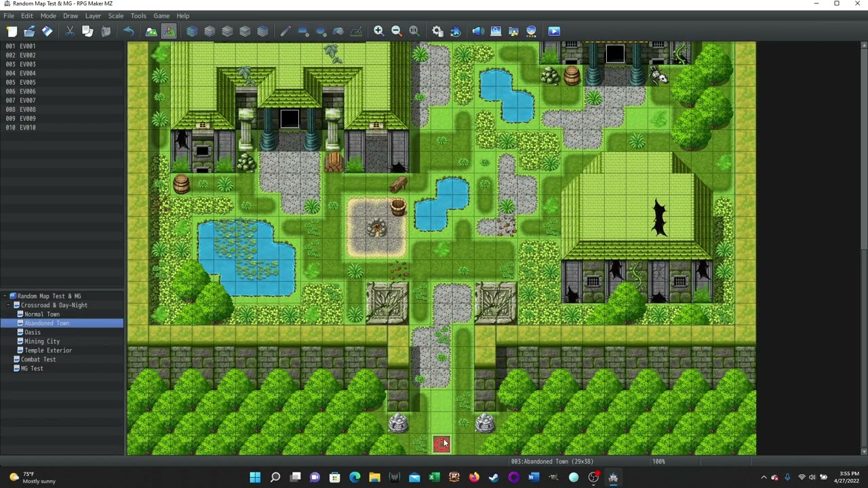Screen dimensions: 868x488
Task: Open the Resource Manager icon
Action: pos(513,31)
